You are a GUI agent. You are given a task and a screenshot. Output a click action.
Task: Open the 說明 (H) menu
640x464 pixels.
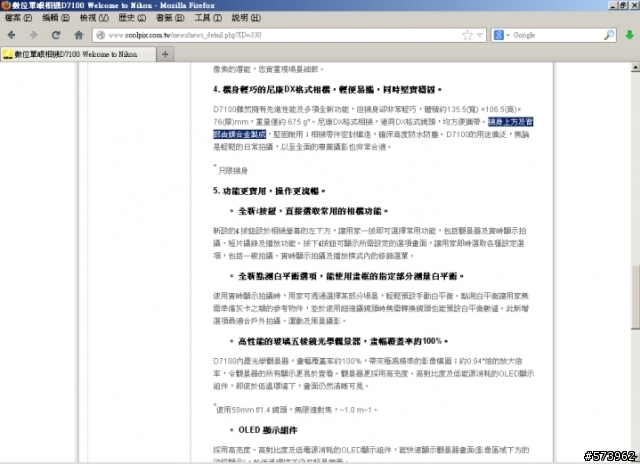(246, 18)
